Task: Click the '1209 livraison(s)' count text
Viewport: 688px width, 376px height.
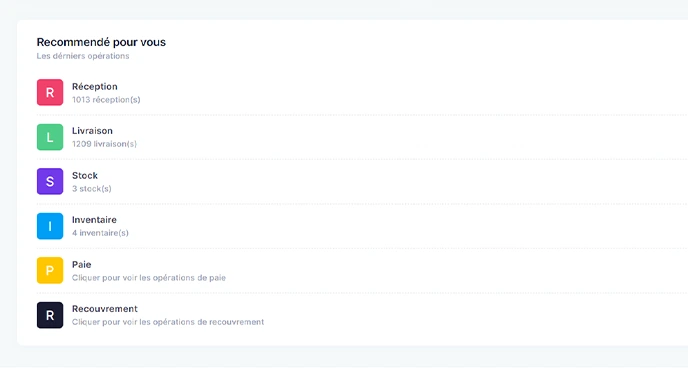Action: pos(104,144)
